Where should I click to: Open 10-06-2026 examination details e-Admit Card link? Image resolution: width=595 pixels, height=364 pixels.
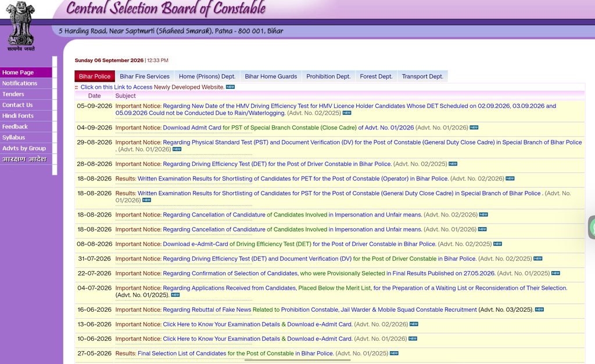tap(257, 339)
